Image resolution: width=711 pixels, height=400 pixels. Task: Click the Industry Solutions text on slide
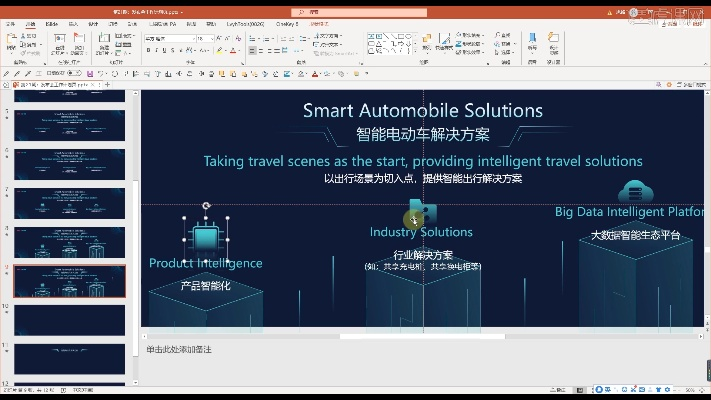pos(421,232)
